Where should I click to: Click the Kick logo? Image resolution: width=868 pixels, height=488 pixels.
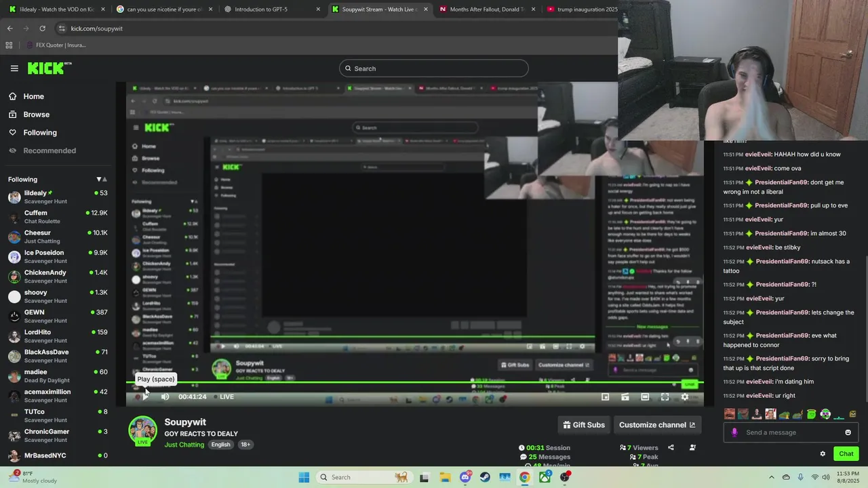point(50,68)
